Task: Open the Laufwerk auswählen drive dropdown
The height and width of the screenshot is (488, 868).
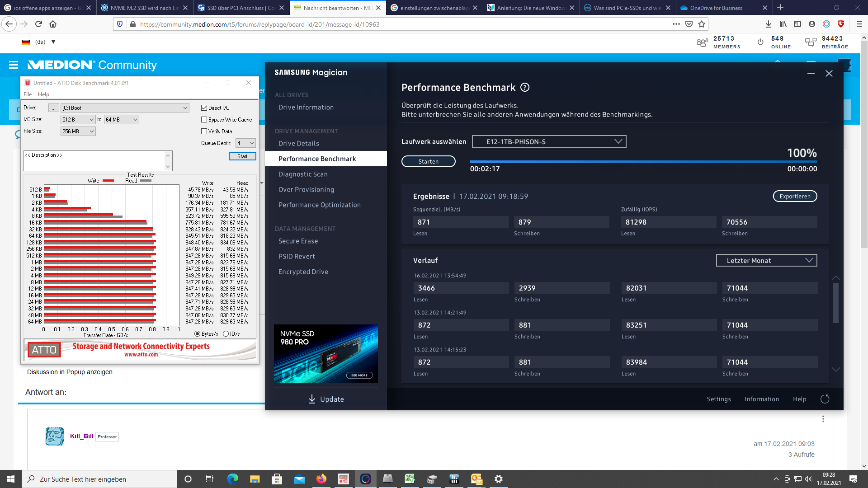Action: point(549,142)
